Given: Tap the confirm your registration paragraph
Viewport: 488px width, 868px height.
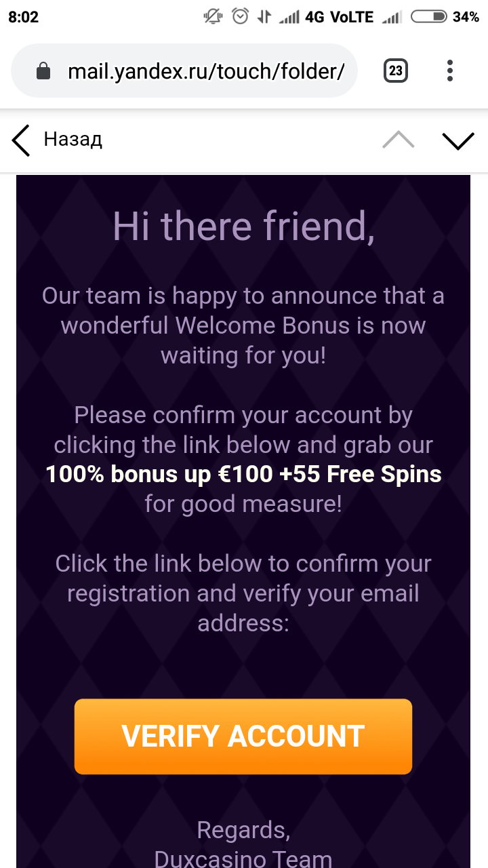Looking at the screenshot, I should click(243, 593).
